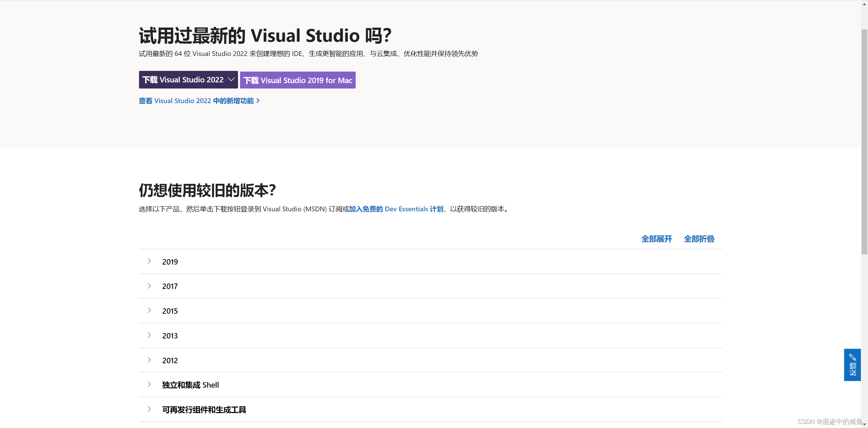Screen dimensions: 868x428
Task: Expand the 2017 section chevron
Action: [149, 286]
